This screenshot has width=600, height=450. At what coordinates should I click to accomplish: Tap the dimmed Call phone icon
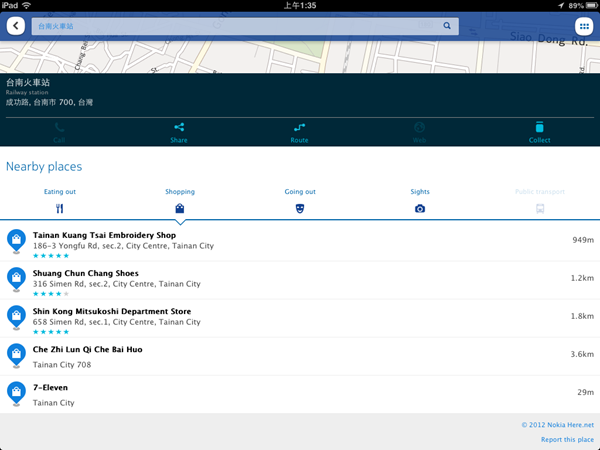[x=59, y=127]
